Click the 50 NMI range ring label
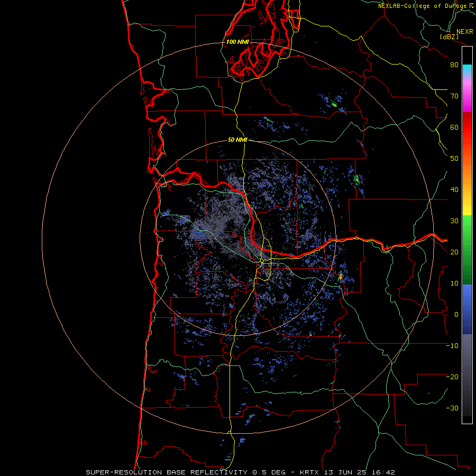The image size is (476, 476). 237,140
